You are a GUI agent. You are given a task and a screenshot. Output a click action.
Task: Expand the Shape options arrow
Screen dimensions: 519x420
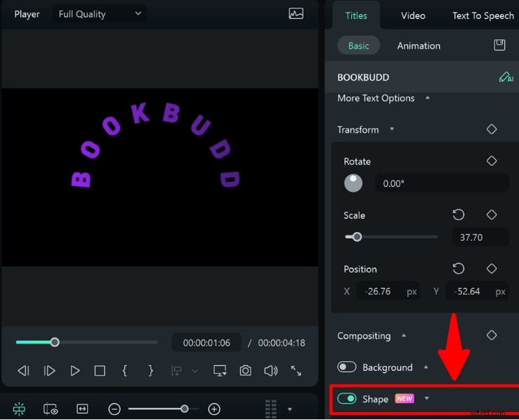[426, 399]
